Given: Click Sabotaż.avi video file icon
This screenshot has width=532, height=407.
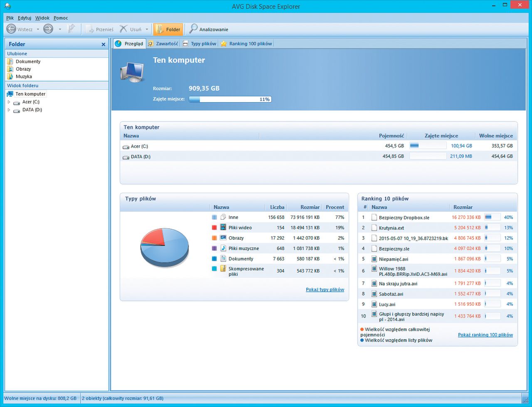Looking at the screenshot, I should click(x=374, y=294).
